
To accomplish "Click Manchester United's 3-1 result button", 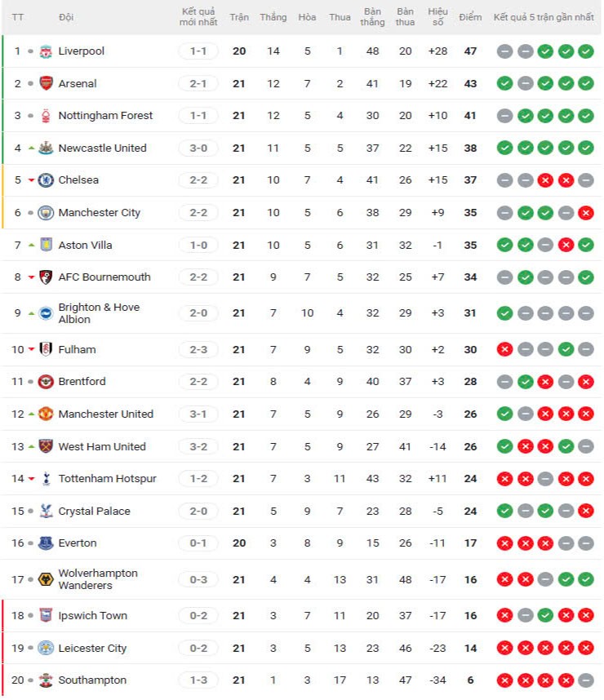I will click(198, 414).
